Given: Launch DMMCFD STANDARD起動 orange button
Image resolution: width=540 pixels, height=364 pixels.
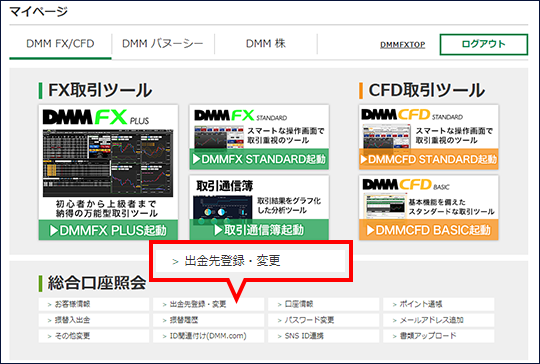Looking at the screenshot, I should [428, 159].
